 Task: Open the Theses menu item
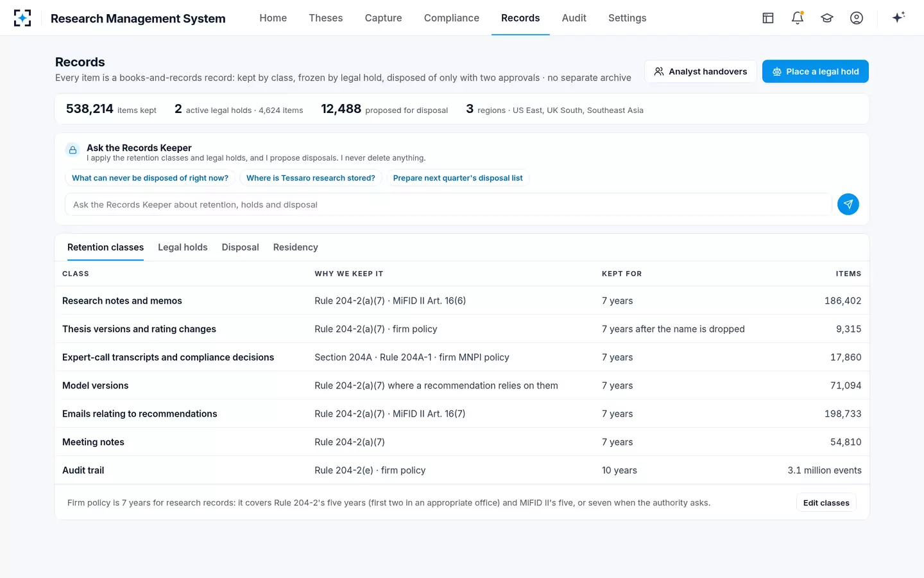click(326, 18)
